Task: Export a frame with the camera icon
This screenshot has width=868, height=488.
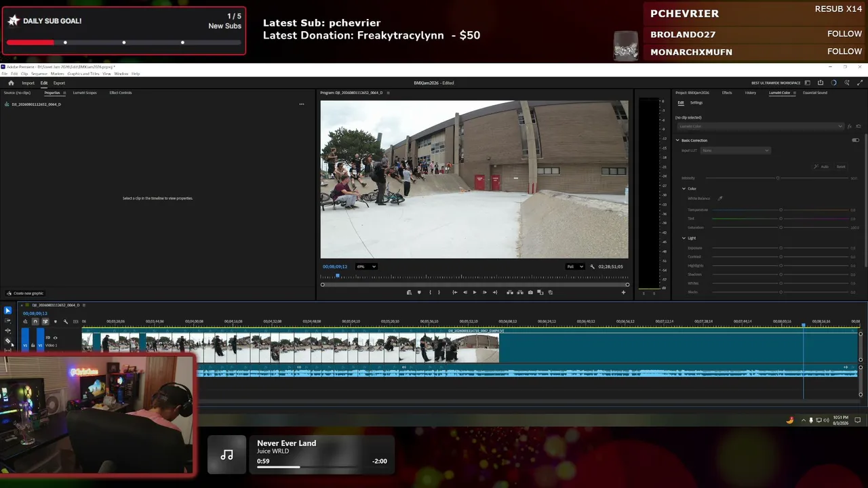Action: click(530, 292)
